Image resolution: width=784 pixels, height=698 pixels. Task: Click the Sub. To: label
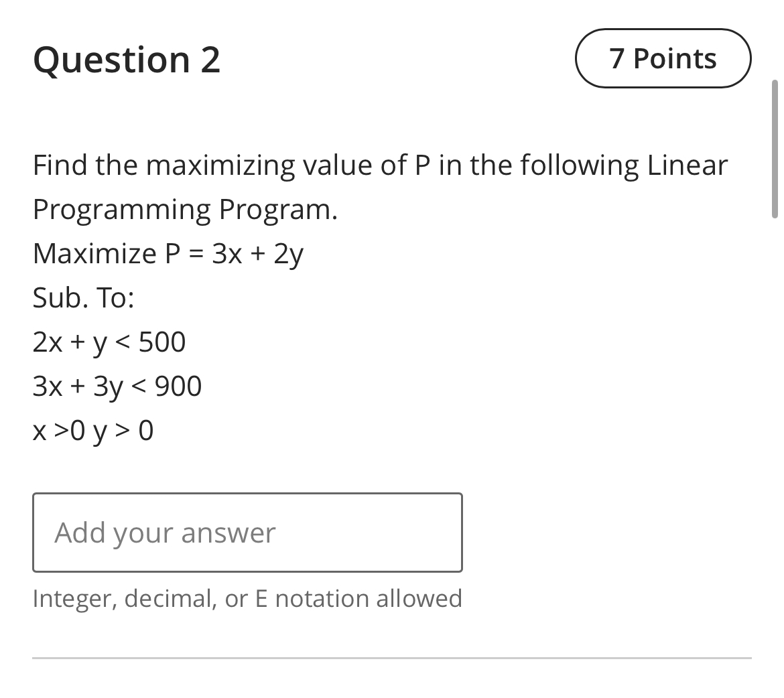coord(84,297)
